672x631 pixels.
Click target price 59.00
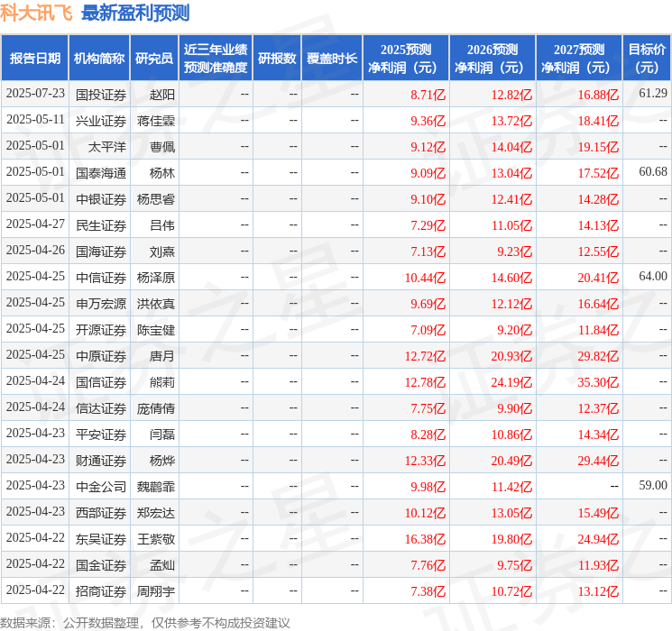click(x=653, y=485)
